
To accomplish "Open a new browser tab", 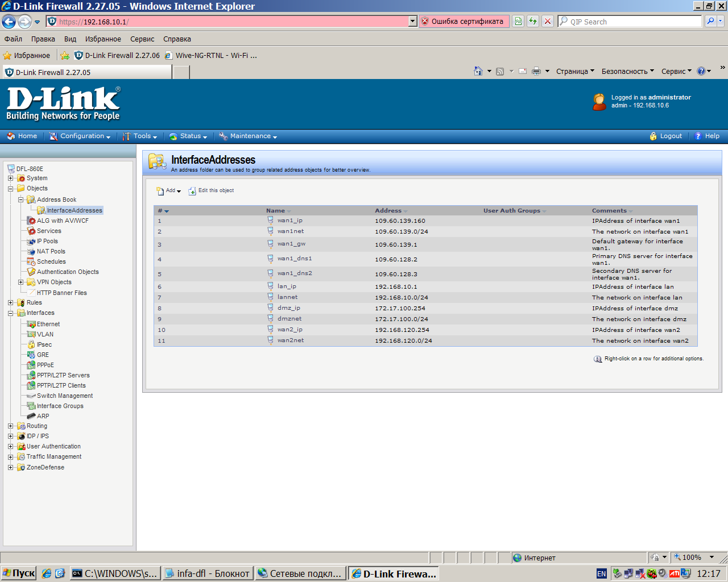I will [181, 72].
